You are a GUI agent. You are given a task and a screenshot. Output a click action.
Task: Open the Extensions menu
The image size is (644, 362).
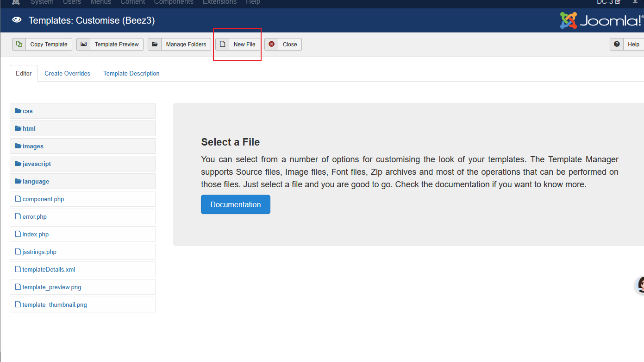point(219,2)
